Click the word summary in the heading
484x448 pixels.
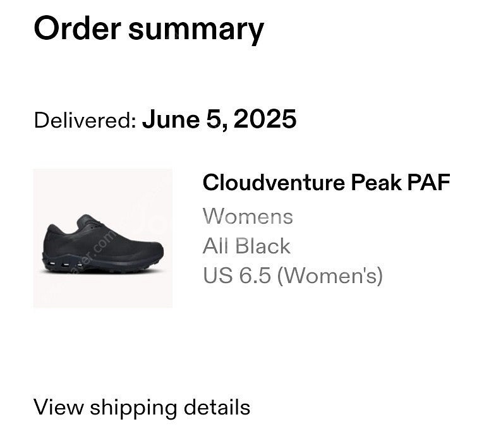196,30
